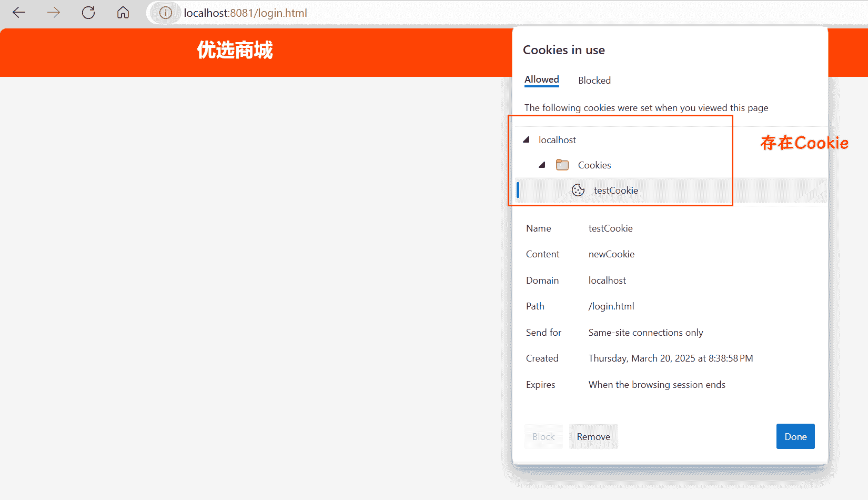Image resolution: width=868 pixels, height=500 pixels.
Task: Click the address bar URL localhost:8081/login.html
Action: (245, 13)
